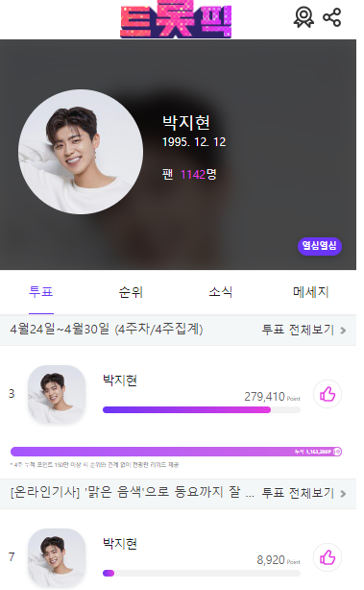Open the 트롯픽 logo home
364x590 pixels.
[176, 19]
